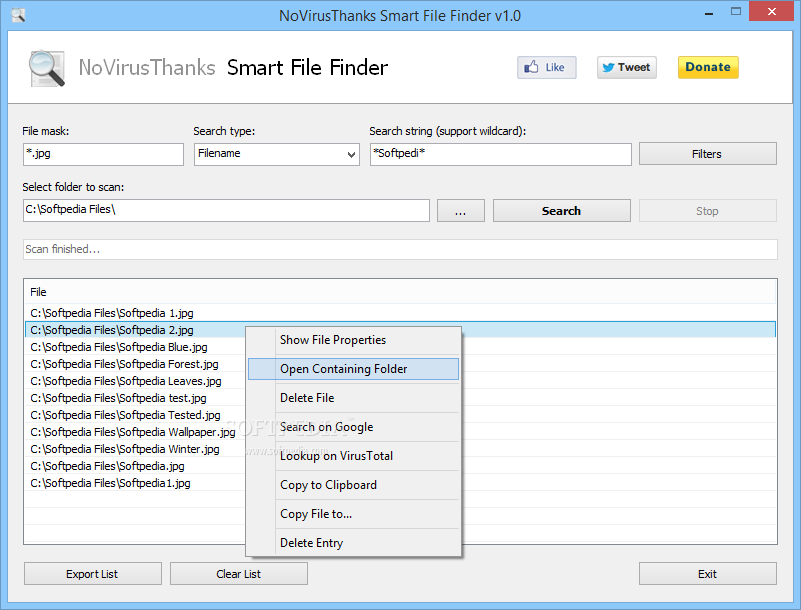Viewport: 801px width, 610px height.
Task: Click the Facebook Like button
Action: 547,67
